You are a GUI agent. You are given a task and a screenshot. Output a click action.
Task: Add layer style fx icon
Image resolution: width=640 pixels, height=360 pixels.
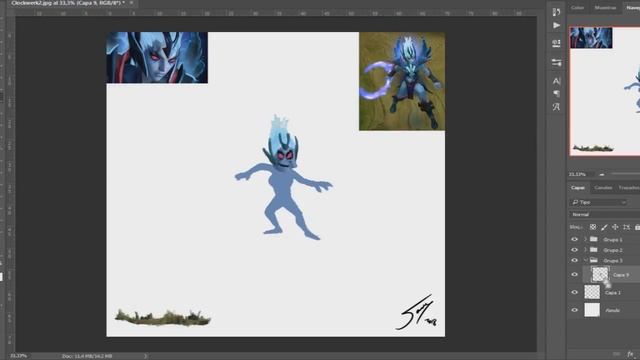click(631, 354)
